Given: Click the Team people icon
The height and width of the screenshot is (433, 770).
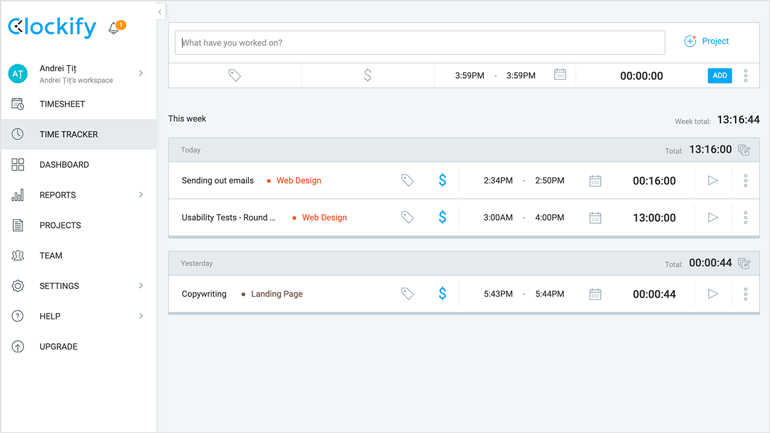Looking at the screenshot, I should click(18, 255).
